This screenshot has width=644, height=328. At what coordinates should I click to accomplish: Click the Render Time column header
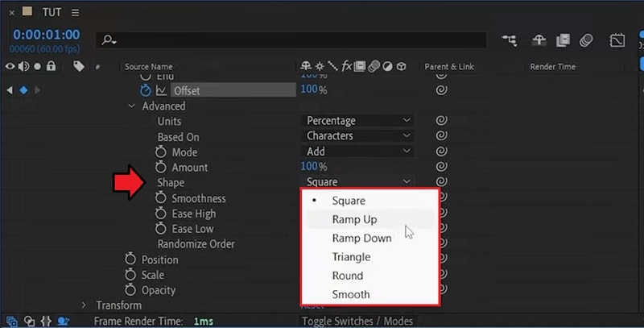(552, 67)
